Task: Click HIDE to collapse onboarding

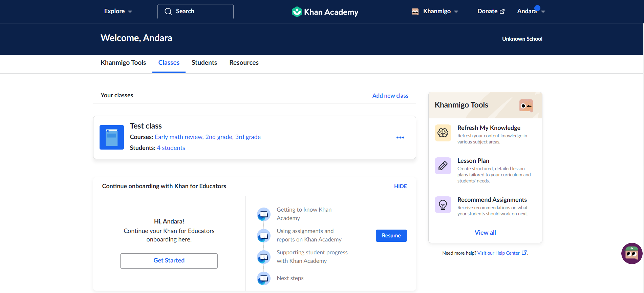Action: pyautogui.click(x=401, y=186)
